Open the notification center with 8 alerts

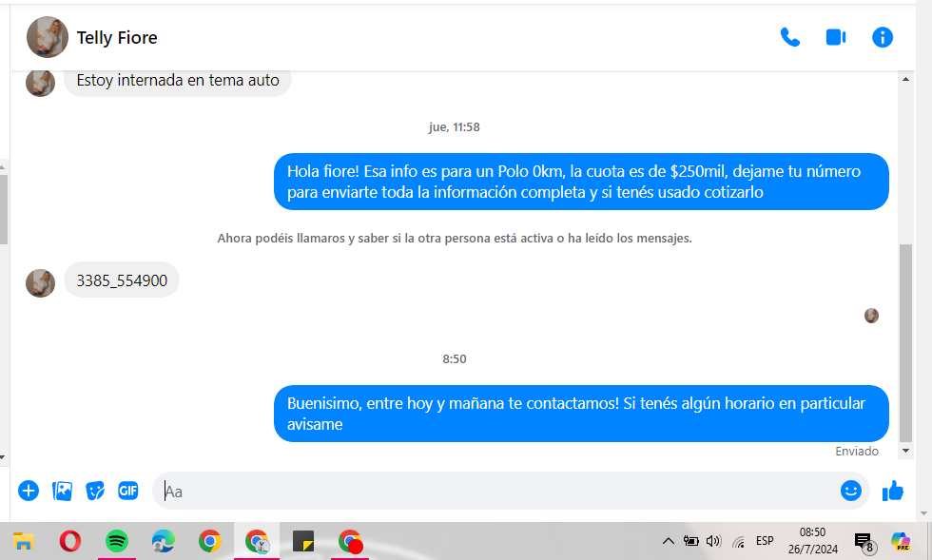[864, 542]
